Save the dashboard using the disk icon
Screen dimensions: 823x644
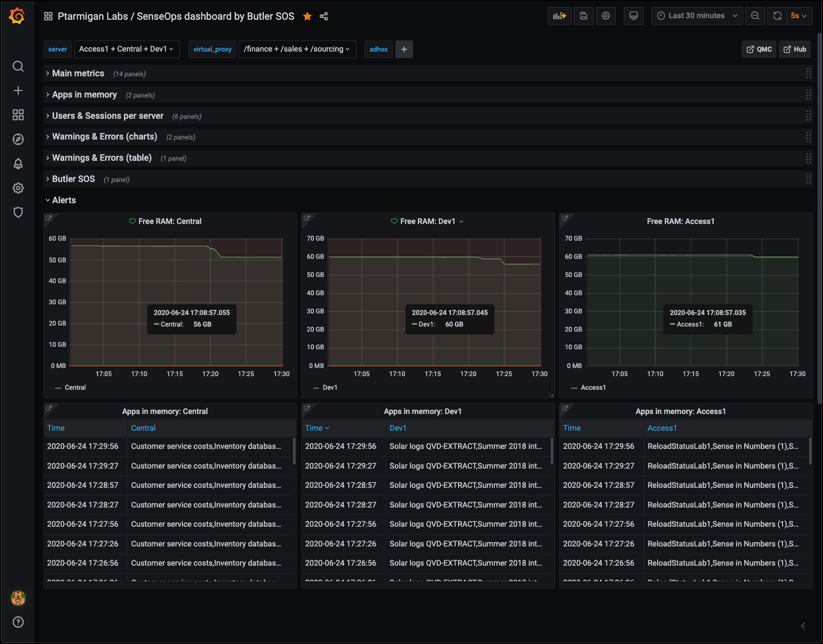point(583,16)
